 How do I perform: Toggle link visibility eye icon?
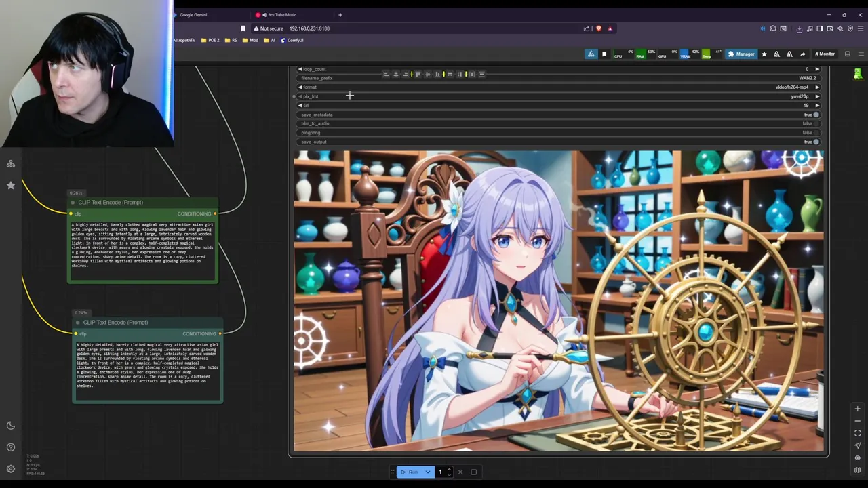click(x=857, y=457)
